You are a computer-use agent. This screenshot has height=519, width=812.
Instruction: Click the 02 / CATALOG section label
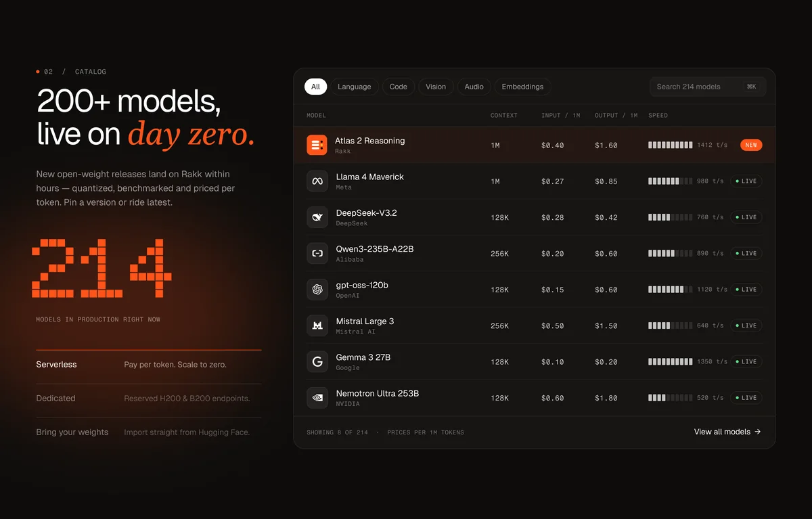71,72
